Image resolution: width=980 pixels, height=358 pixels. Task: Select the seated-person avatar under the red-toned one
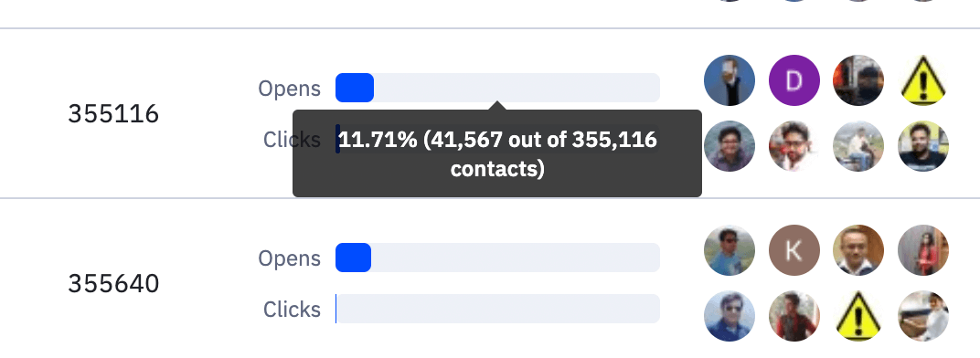[858, 146]
